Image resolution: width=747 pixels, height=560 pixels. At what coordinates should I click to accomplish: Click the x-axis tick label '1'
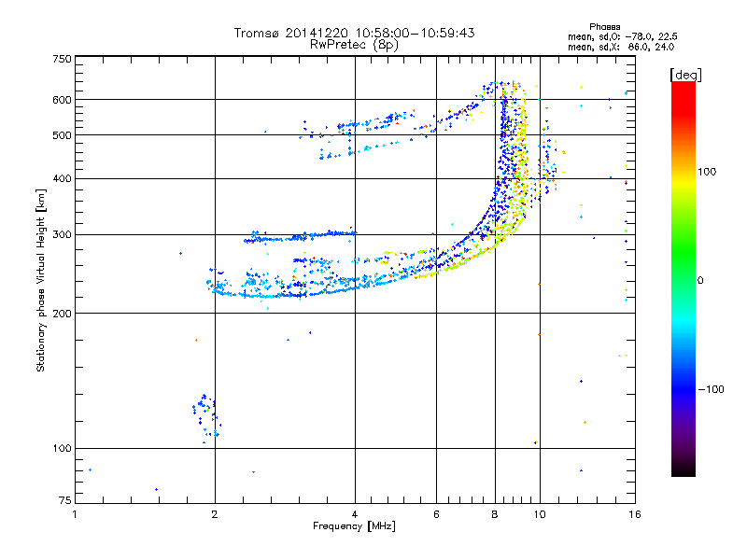75,514
